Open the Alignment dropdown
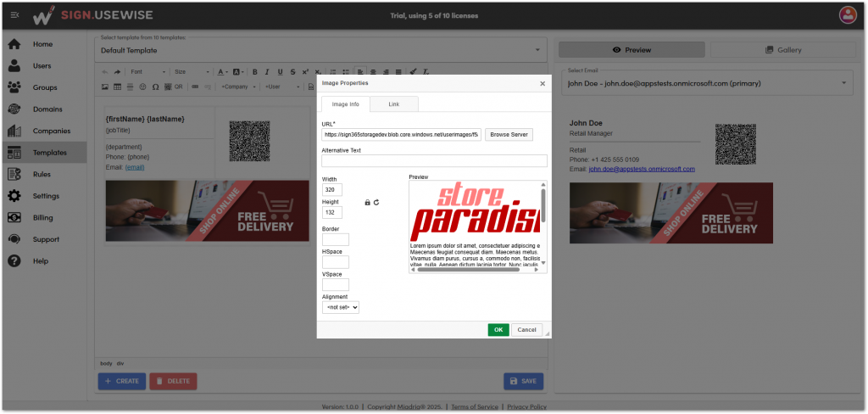Screen dimensions: 868x414 341,307
